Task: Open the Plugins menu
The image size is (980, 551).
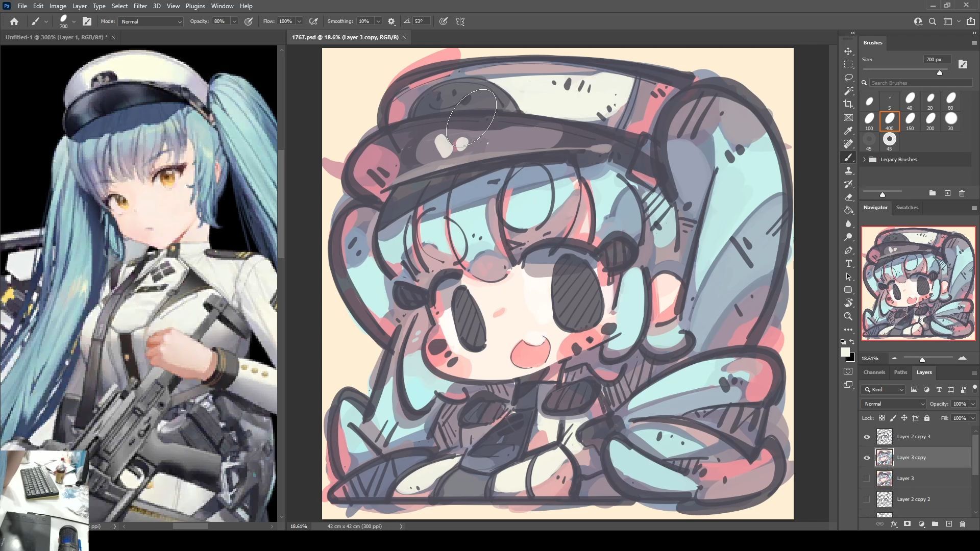Action: 195,6
